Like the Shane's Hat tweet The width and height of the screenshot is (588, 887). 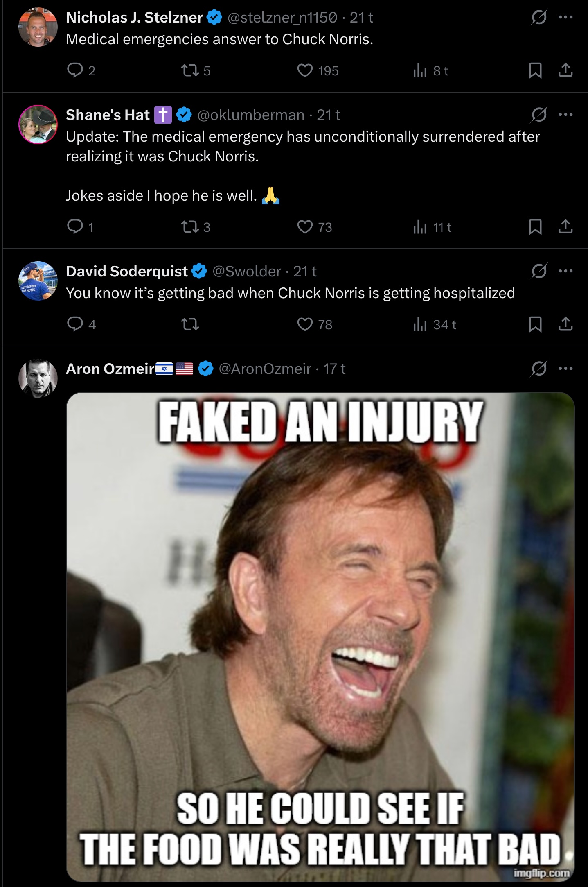(x=305, y=227)
